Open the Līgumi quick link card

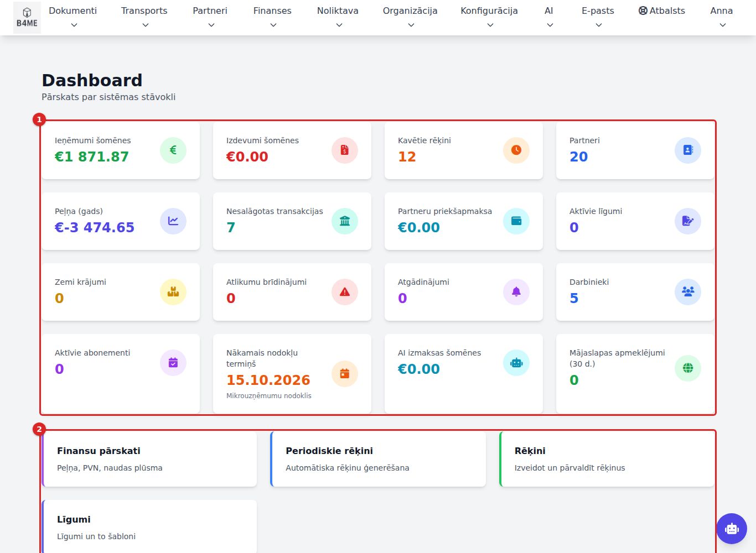pos(149,526)
